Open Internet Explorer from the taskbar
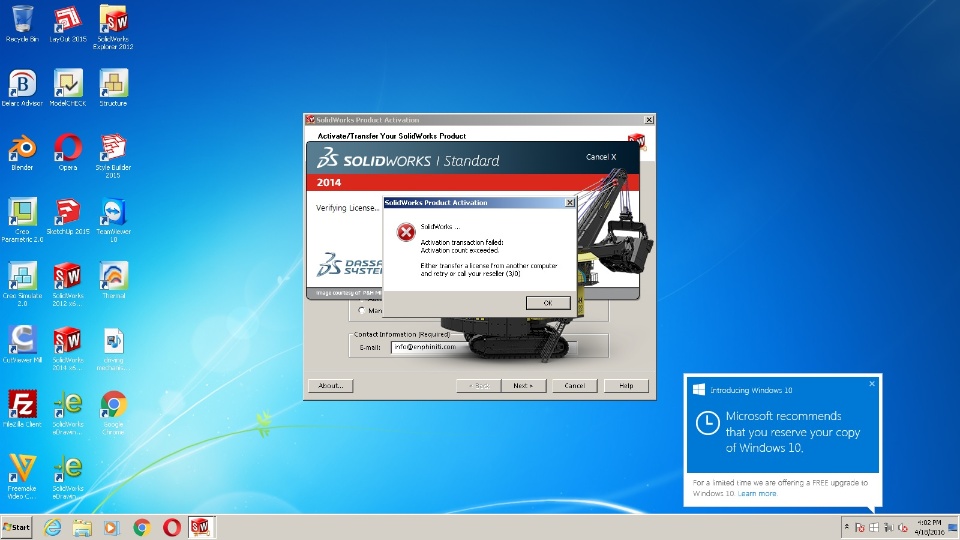Image resolution: width=960 pixels, height=540 pixels. click(53, 527)
